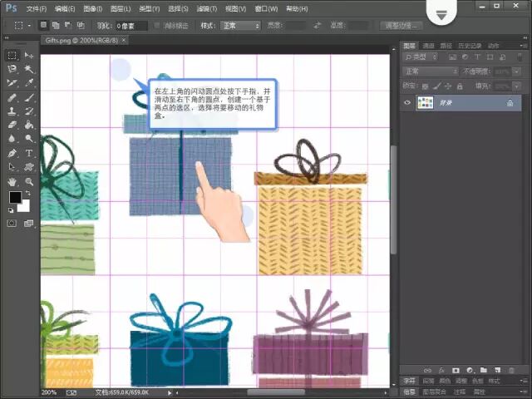This screenshot has width=532, height=399.
Task: Open the 文件(F) menu
Action: [x=37, y=8]
